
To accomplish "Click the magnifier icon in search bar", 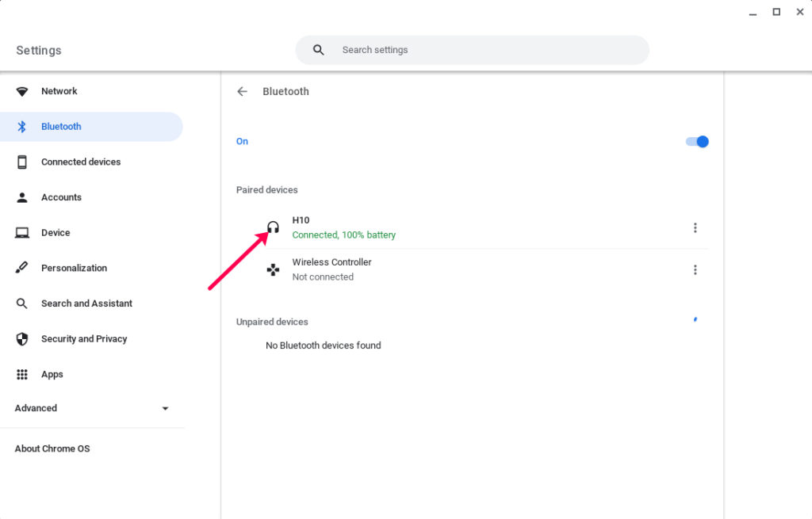I will point(319,50).
